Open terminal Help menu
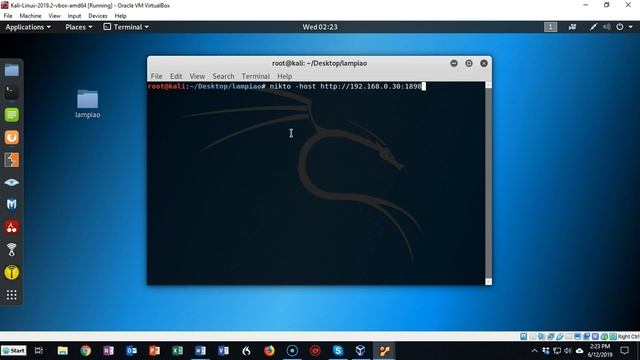640x360 pixels. click(x=284, y=76)
